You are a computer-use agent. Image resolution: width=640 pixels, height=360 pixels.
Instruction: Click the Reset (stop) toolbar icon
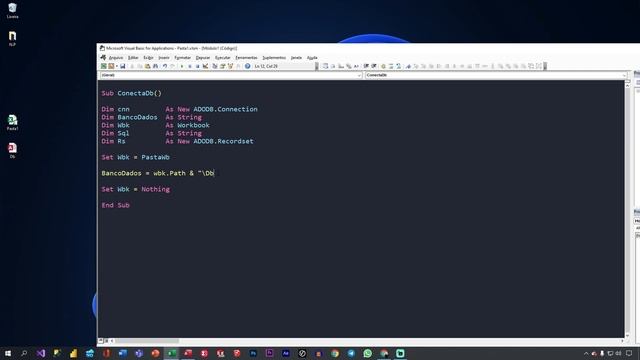pyautogui.click(x=198, y=66)
